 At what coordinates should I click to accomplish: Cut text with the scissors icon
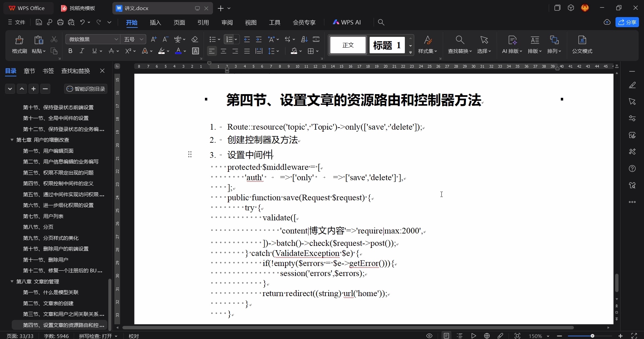[54, 39]
